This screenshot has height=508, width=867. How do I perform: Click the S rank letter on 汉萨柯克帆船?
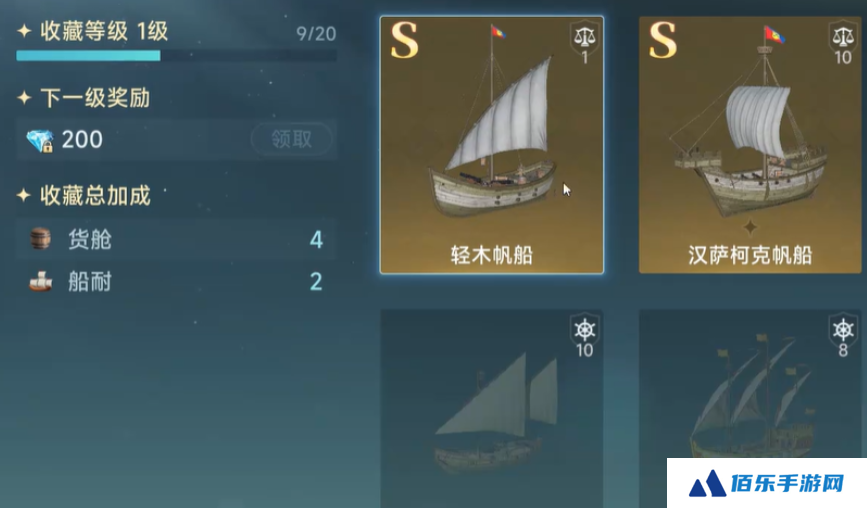click(662, 40)
